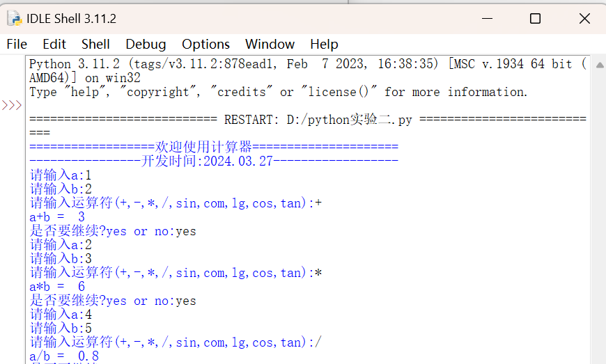This screenshot has width=606, height=364.
Task: Open the Options menu
Action: click(205, 44)
